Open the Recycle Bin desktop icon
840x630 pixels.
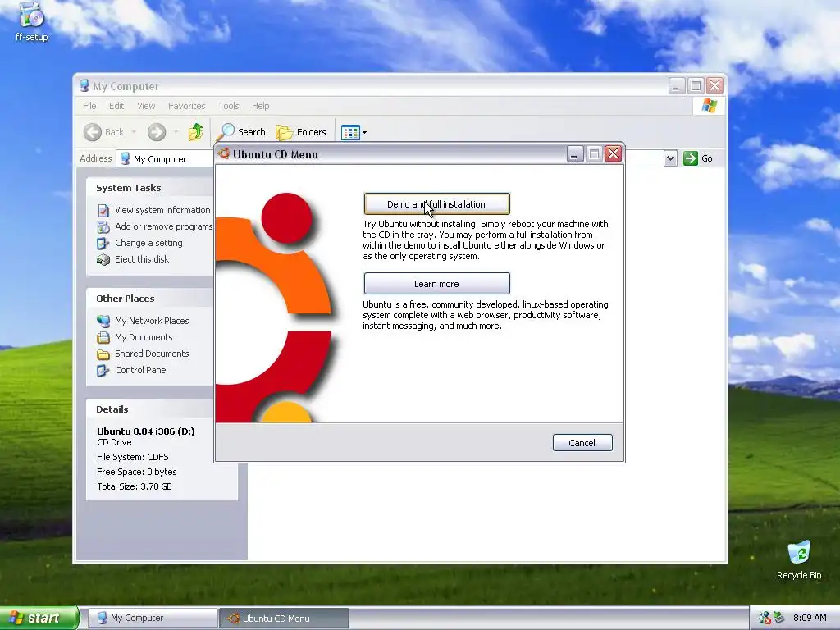[x=799, y=559]
